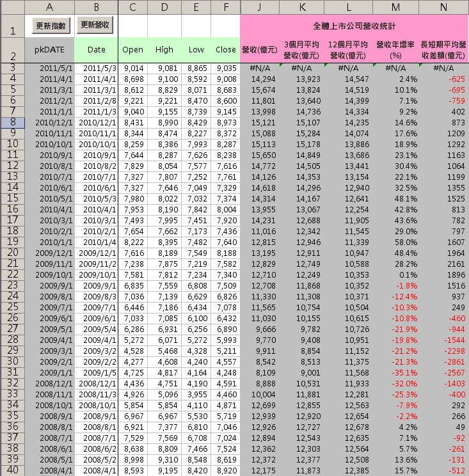Click the 營收(億元) header cell

[x=260, y=50]
